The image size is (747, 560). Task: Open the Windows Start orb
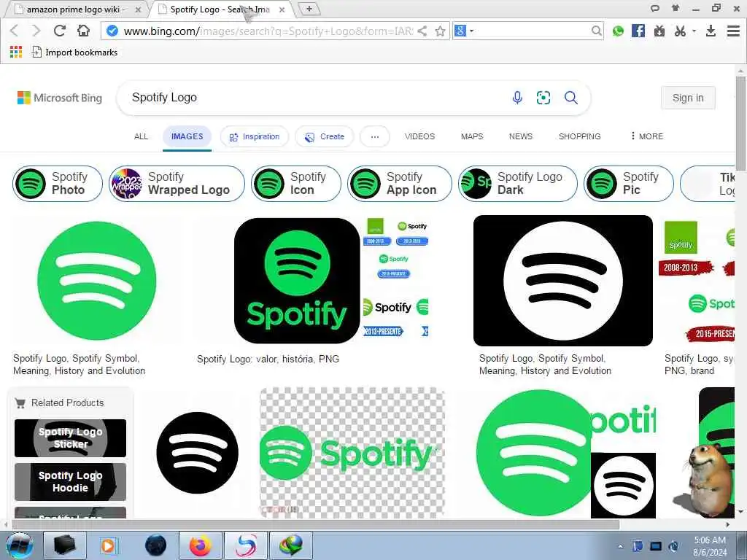tap(20, 545)
